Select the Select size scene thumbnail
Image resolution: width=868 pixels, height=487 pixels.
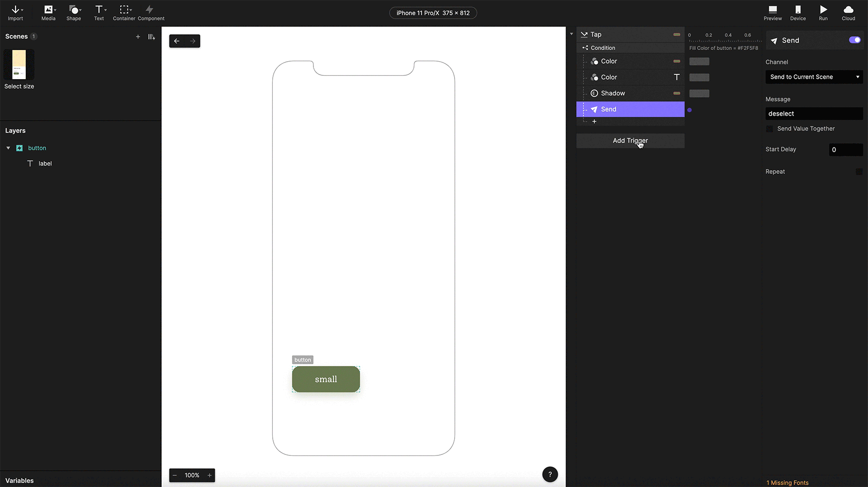19,65
